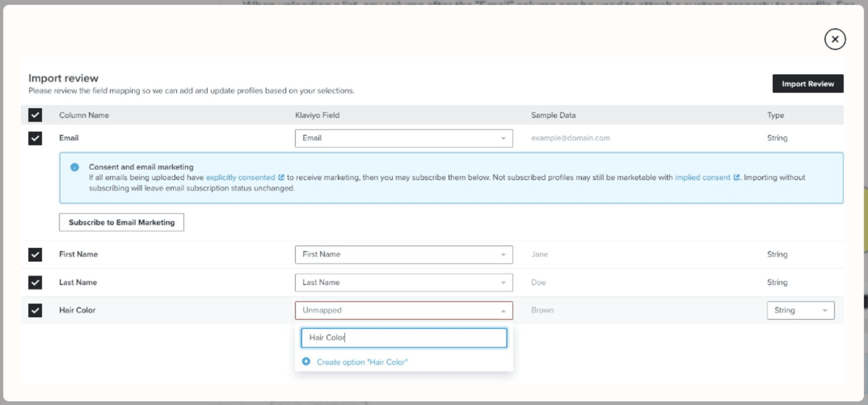Click the sample value Brown

point(542,310)
